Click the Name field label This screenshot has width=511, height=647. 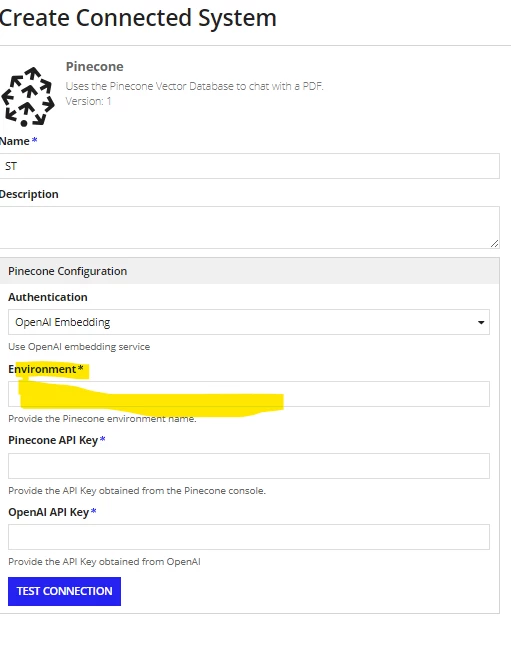click(x=19, y=141)
